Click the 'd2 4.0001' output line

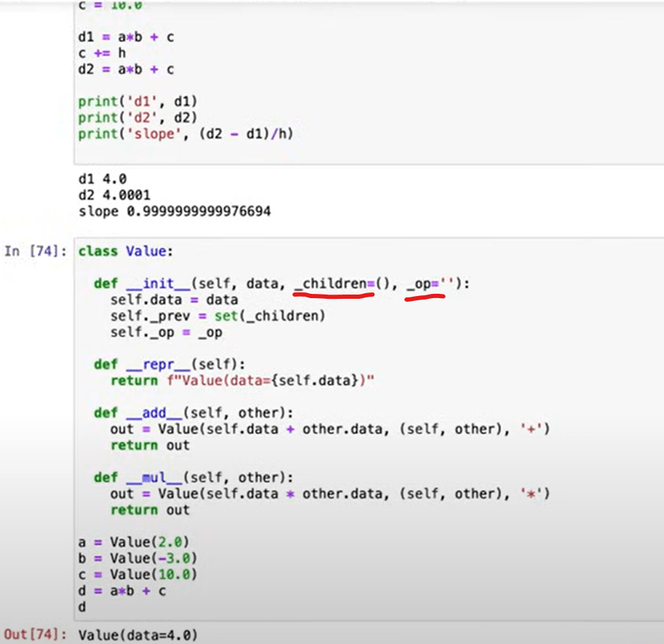[114, 195]
